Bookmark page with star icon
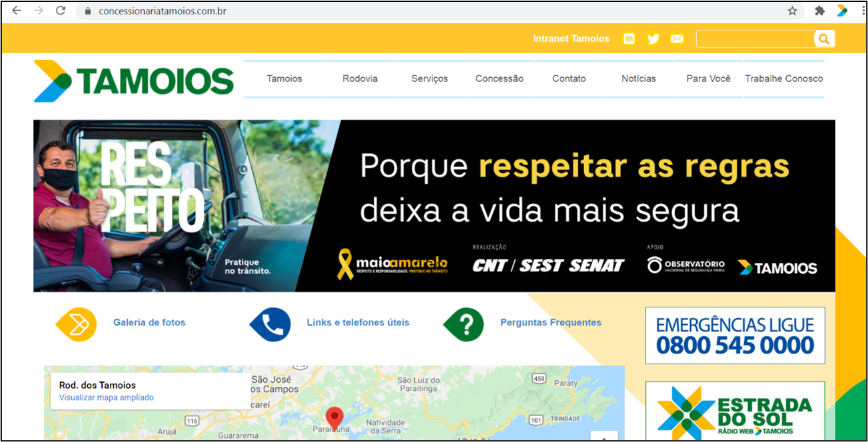 (x=793, y=11)
